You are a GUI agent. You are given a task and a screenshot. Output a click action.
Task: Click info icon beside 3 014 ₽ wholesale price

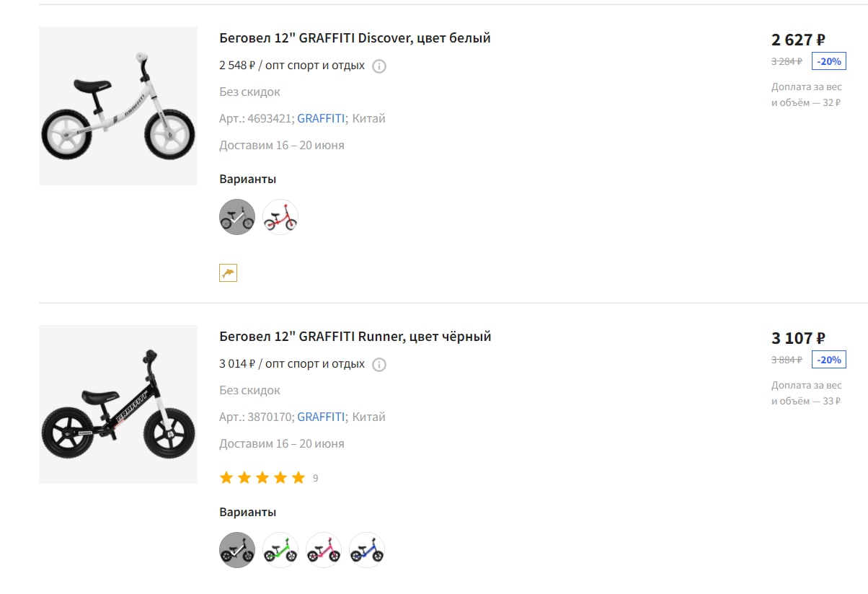pos(379,365)
